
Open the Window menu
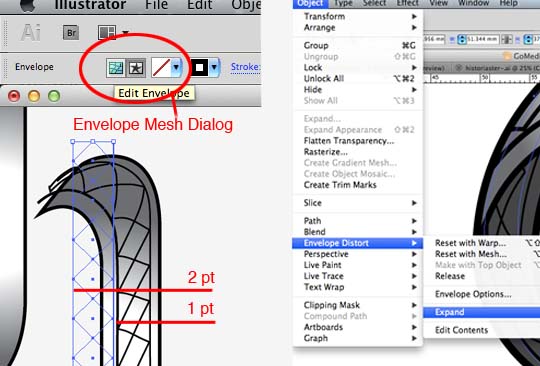pos(474,3)
